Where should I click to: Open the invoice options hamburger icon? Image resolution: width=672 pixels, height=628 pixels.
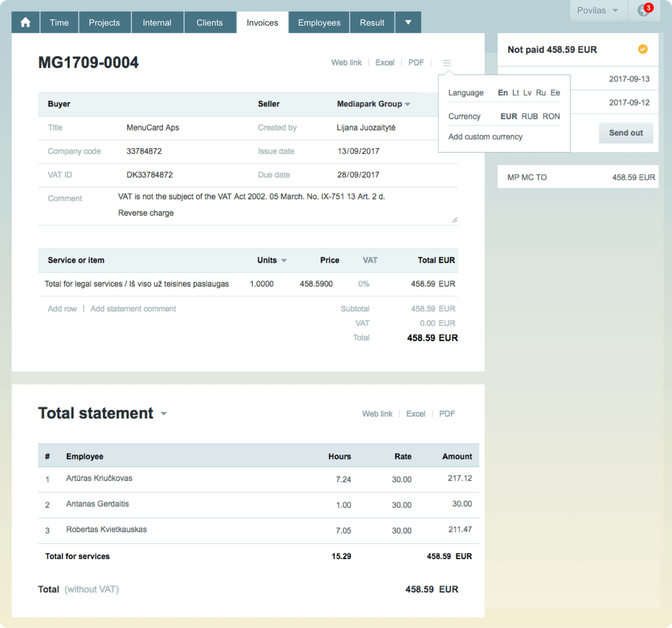(446, 63)
